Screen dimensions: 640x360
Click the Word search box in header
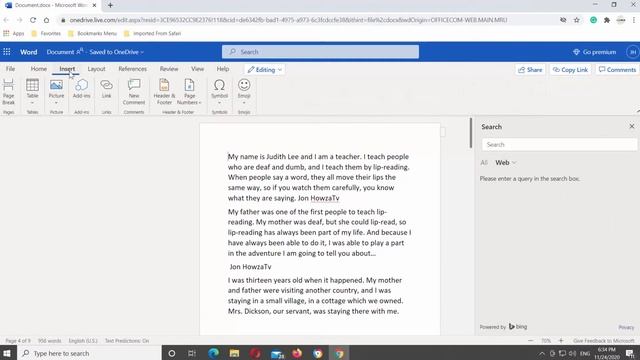tap(320, 52)
